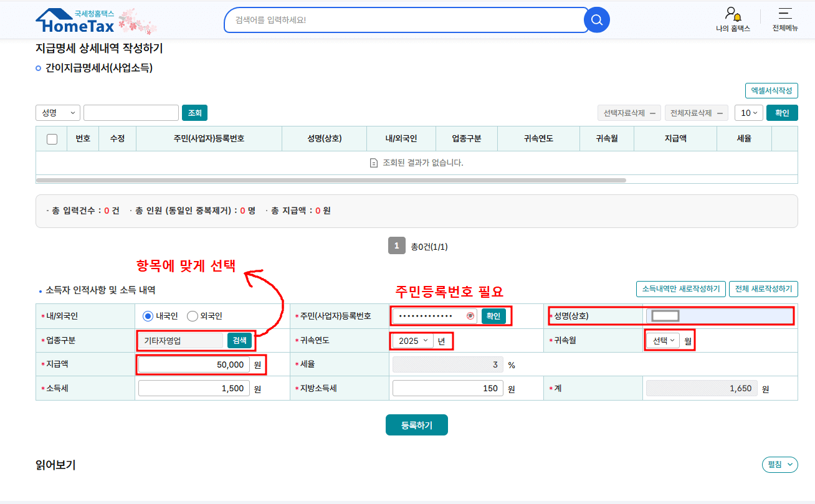Toggle the select-all checkbox in table header
The image size is (815, 504).
(52, 138)
